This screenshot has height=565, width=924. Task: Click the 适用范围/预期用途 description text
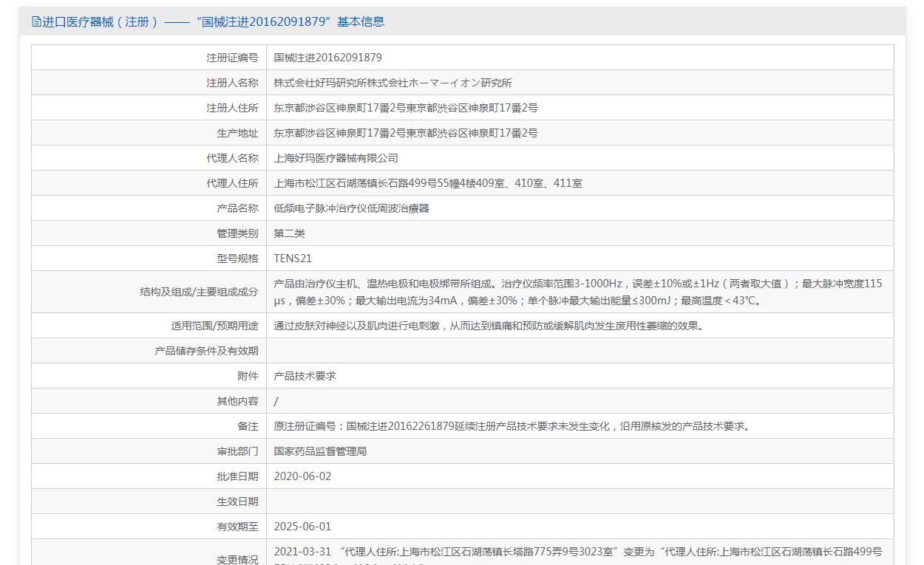coord(488,326)
